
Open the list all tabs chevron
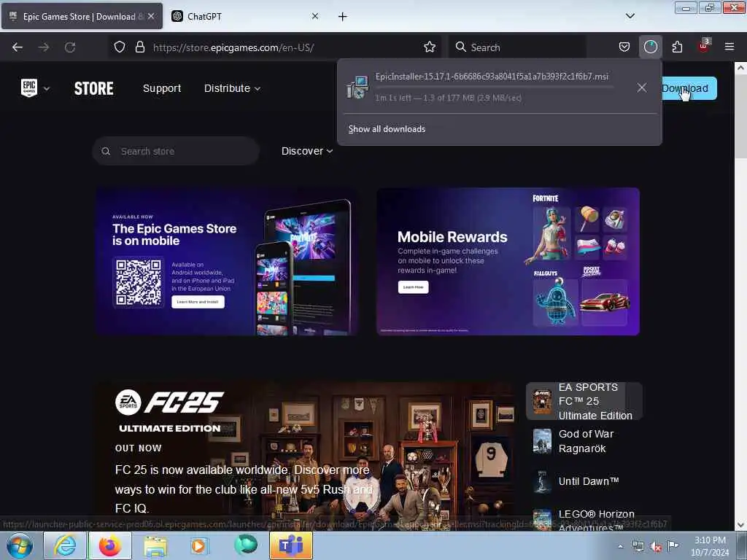[630, 16]
